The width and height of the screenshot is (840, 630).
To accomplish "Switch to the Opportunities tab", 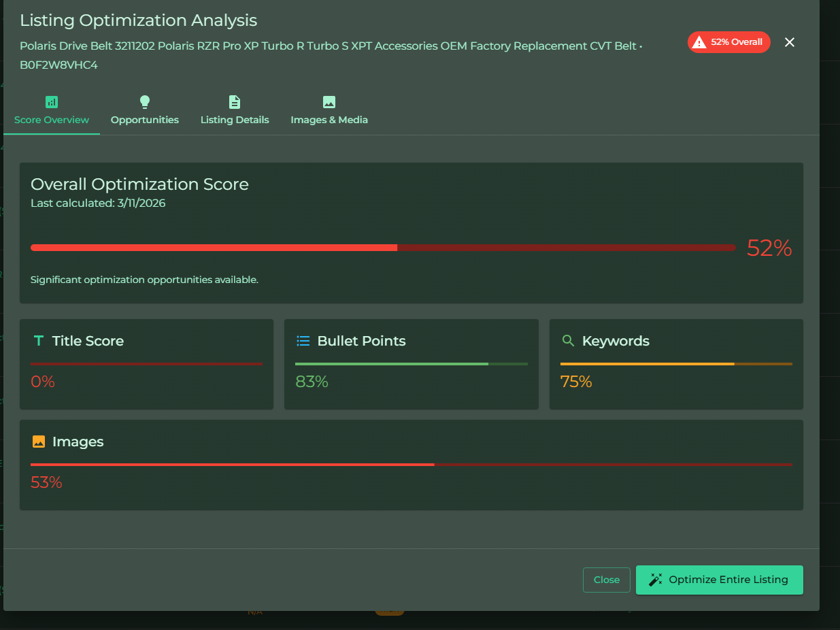I will click(145, 120).
